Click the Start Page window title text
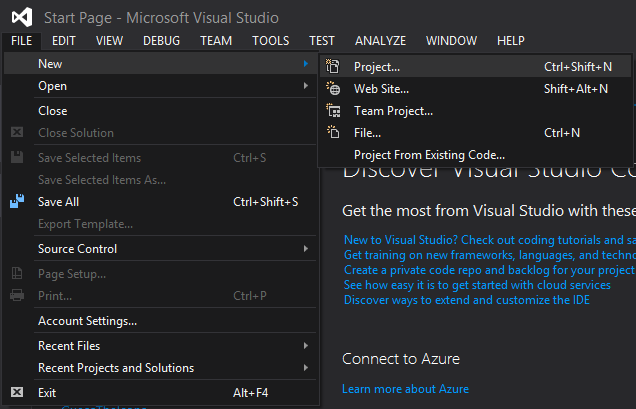 pyautogui.click(x=161, y=18)
